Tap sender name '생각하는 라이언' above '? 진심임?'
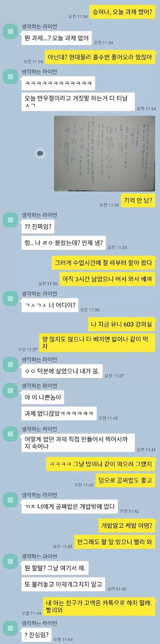This screenshot has width=160, height=644. [39, 623]
